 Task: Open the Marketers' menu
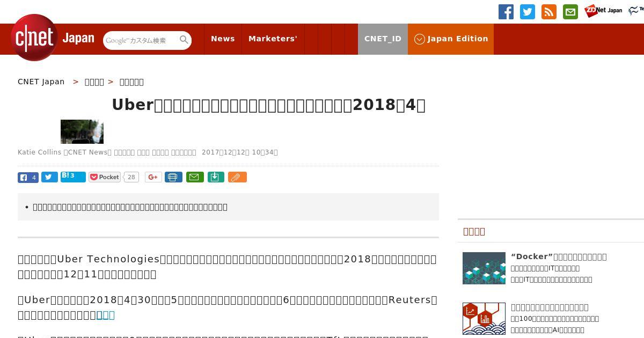click(x=273, y=39)
